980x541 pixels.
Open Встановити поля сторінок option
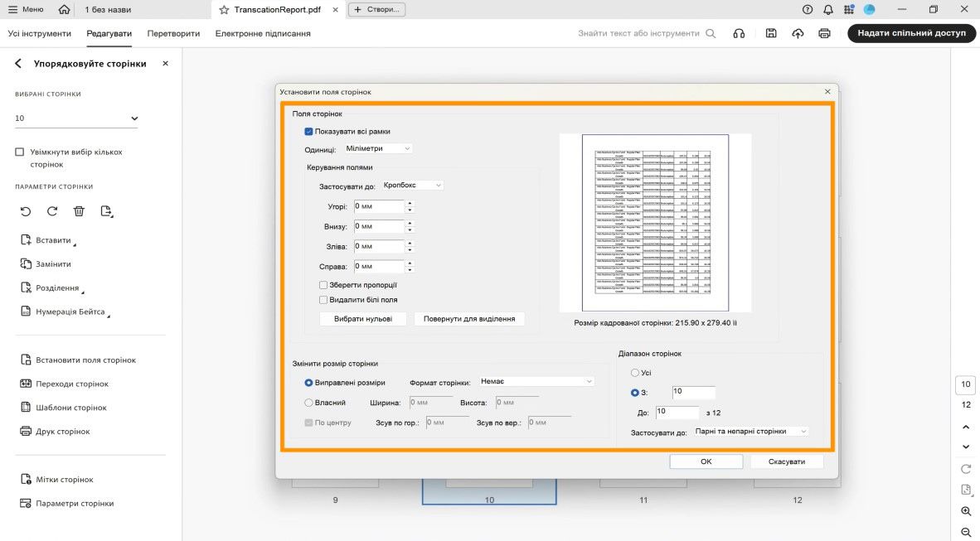[78, 360]
